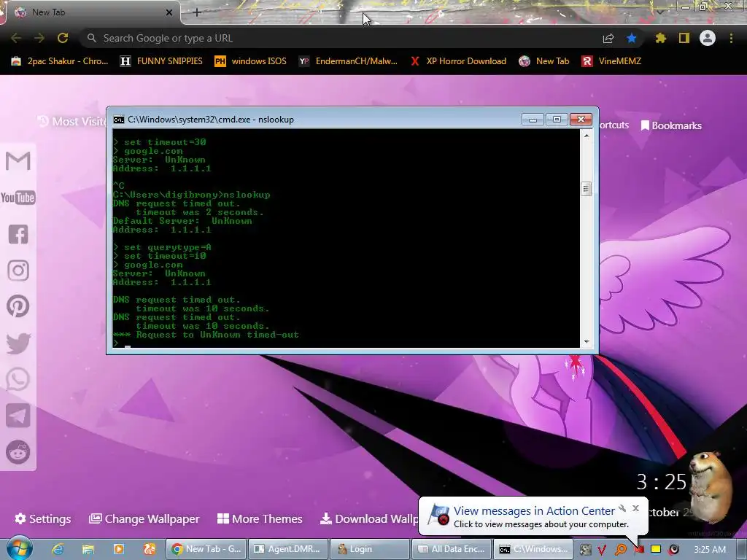Click Change Wallpaper
Image resolution: width=747 pixels, height=560 pixels.
(144, 518)
